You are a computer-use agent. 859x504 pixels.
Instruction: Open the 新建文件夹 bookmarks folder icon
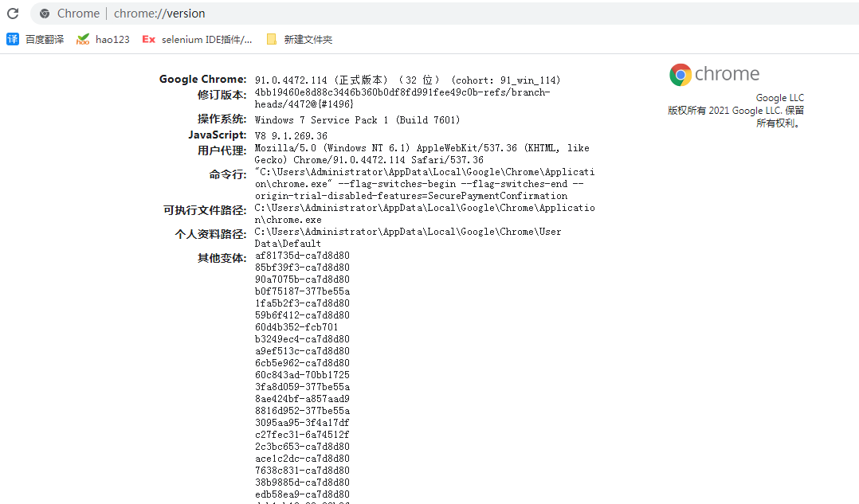(271, 39)
